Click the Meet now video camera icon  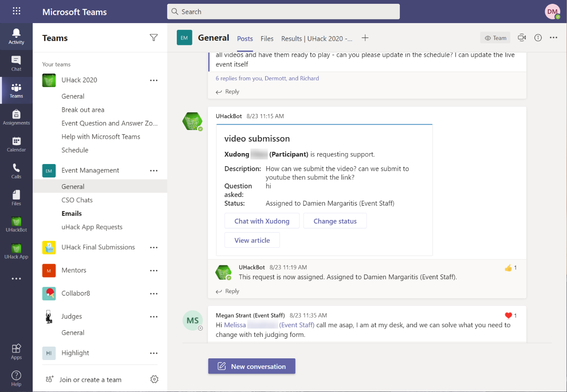(x=522, y=38)
